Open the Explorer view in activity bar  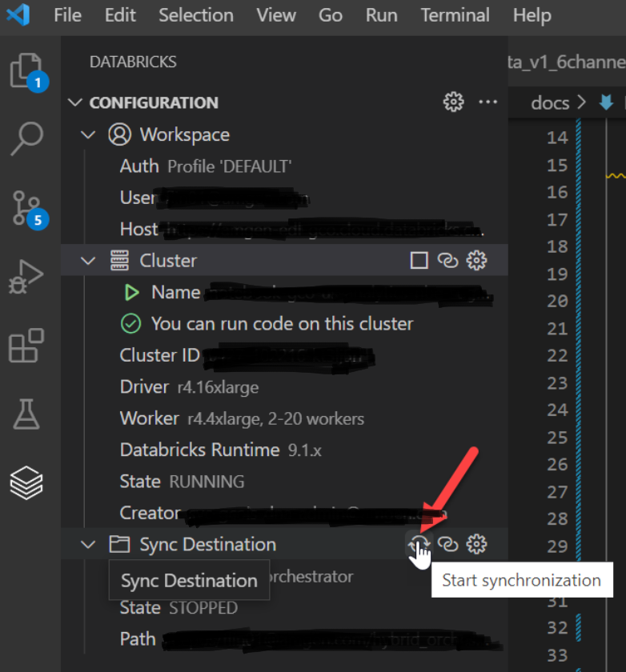click(x=27, y=71)
